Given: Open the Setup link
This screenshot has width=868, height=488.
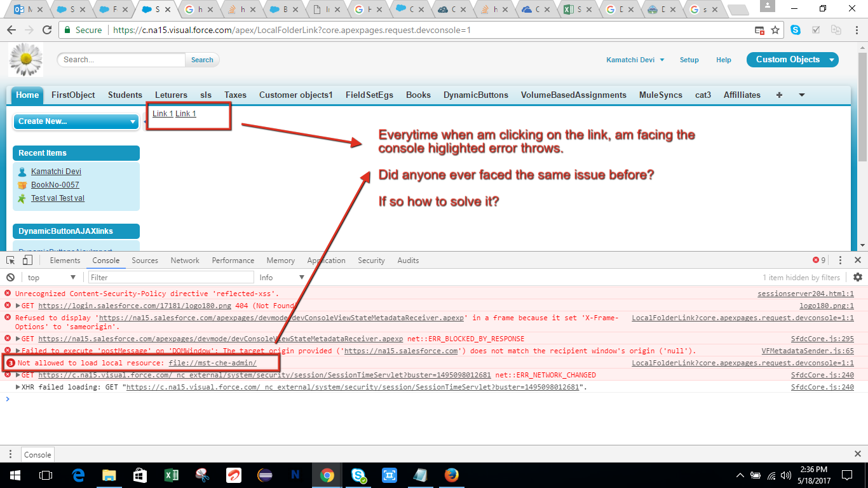Looking at the screenshot, I should pyautogui.click(x=689, y=60).
